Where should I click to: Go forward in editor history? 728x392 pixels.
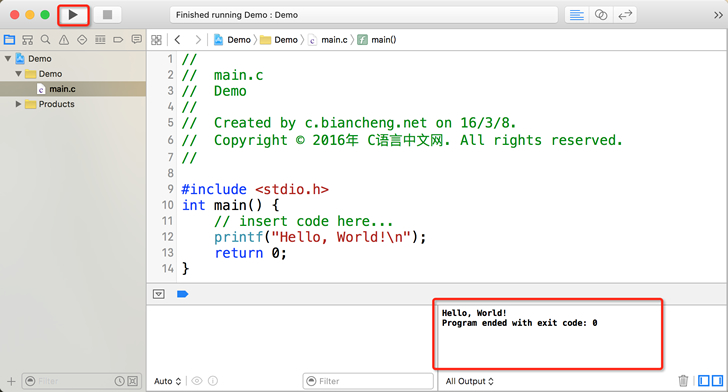[x=198, y=40]
